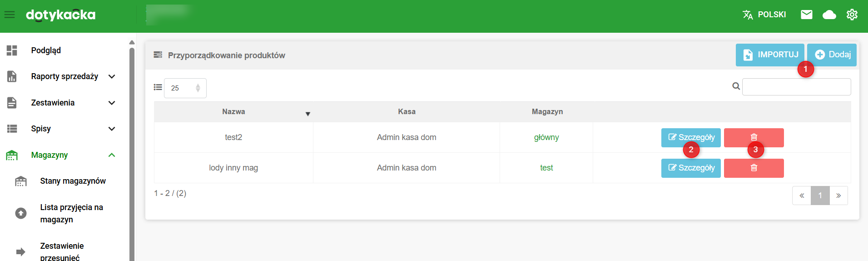Open Podgląd in the sidebar
The image size is (868, 261).
(x=46, y=50)
